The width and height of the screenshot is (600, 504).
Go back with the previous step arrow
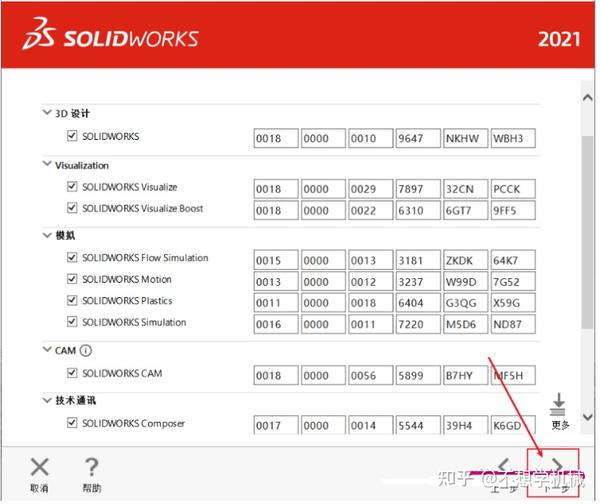tap(504, 465)
